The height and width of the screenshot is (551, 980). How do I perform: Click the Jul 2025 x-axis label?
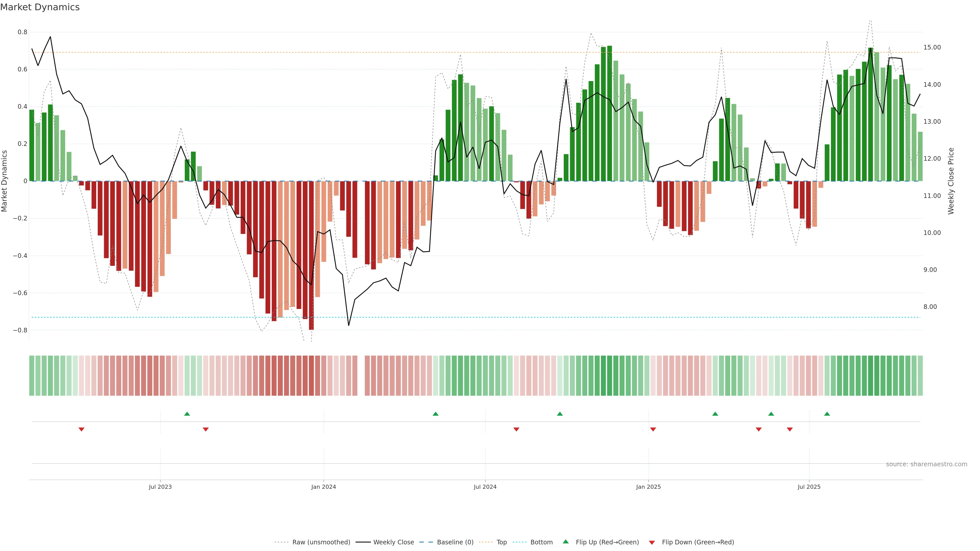(x=809, y=487)
